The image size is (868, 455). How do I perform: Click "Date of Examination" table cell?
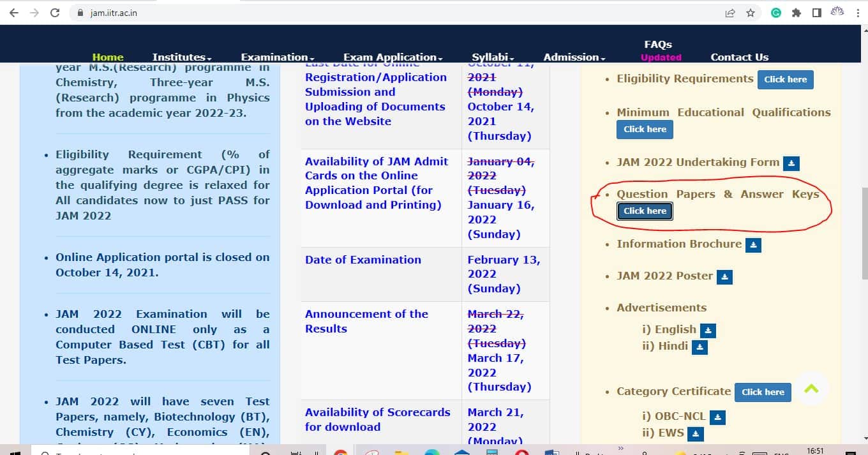(381, 274)
